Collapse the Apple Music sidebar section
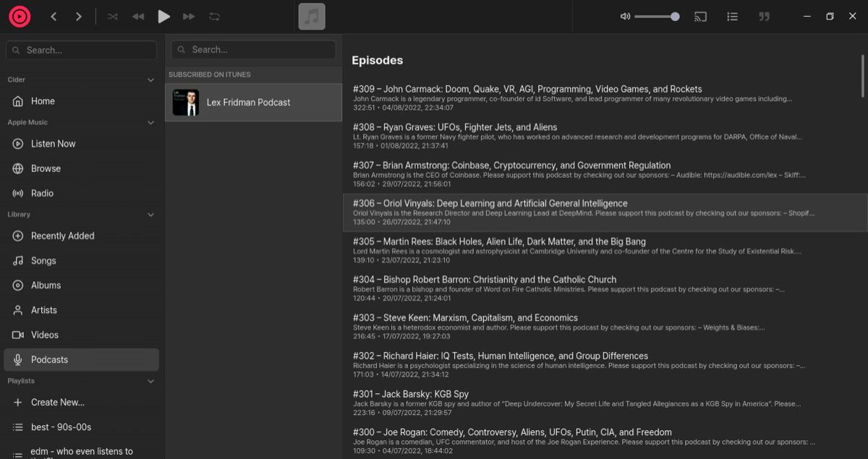This screenshot has height=459, width=868. [x=150, y=123]
